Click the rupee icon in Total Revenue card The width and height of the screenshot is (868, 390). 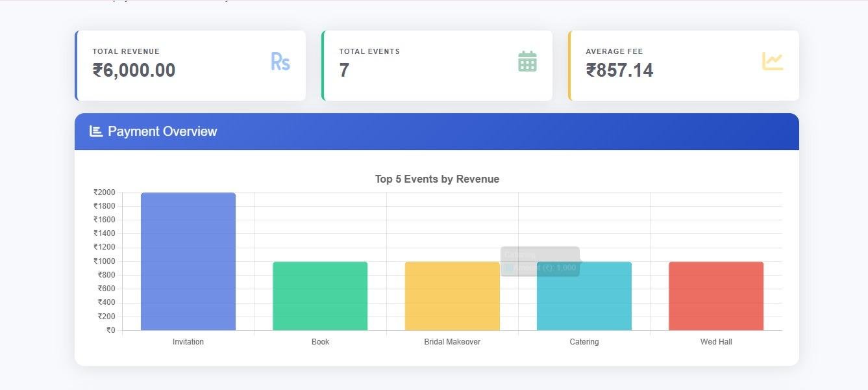(280, 62)
